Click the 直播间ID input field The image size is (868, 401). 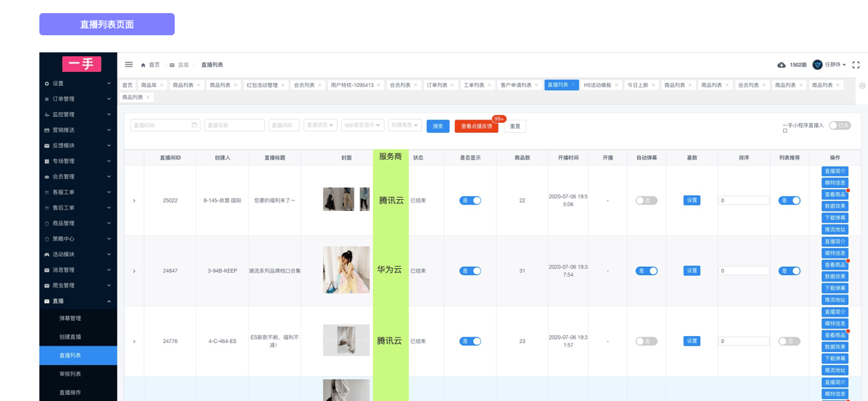point(284,125)
